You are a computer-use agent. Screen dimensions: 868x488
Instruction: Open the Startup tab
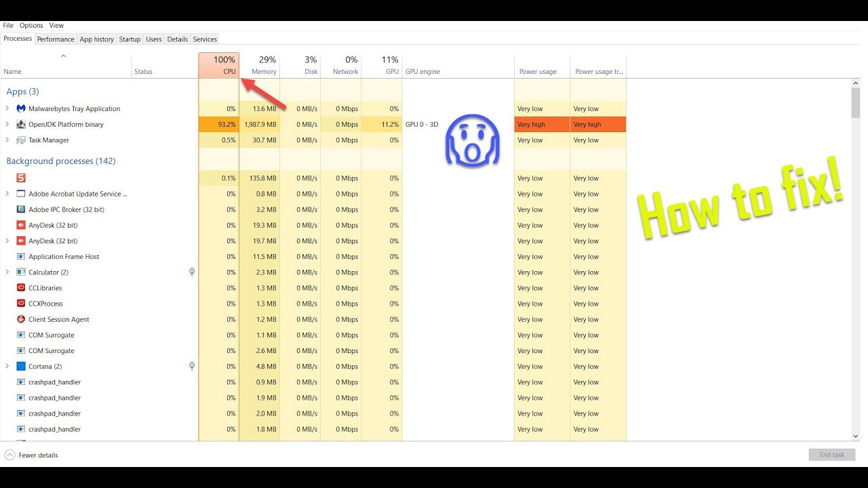tap(130, 39)
